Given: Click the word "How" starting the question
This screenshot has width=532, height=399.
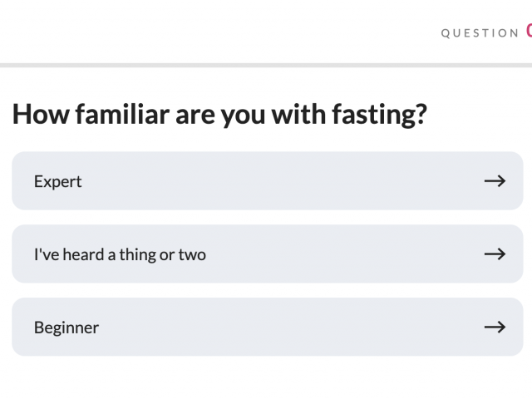Looking at the screenshot, I should (x=40, y=115).
